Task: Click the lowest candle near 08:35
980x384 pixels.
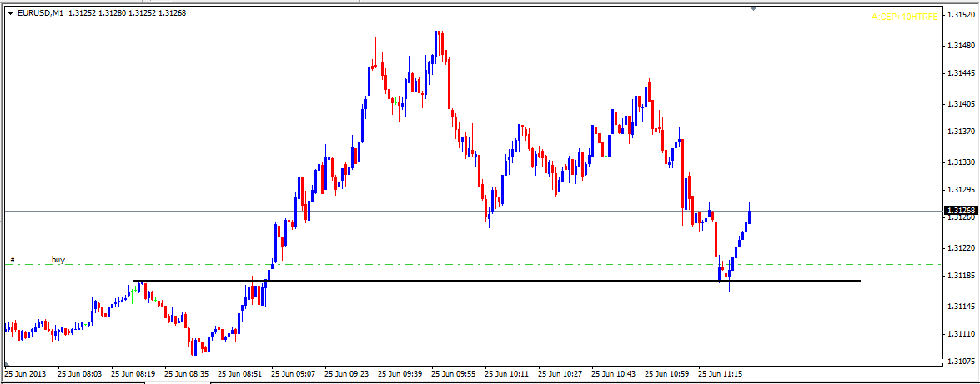Action: [193, 346]
